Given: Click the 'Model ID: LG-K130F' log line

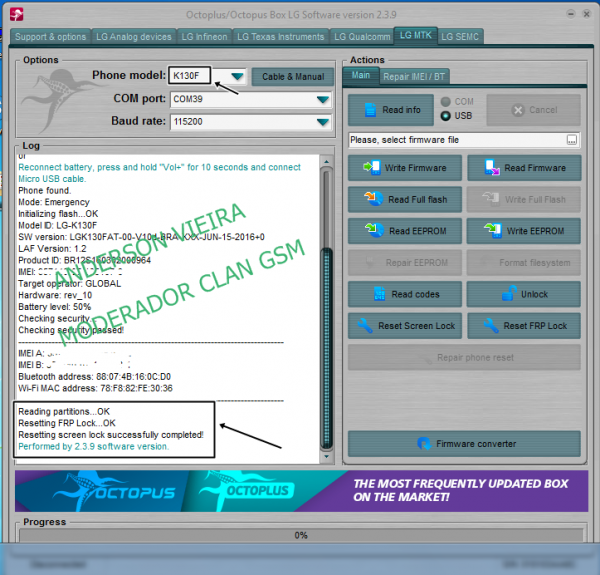Looking at the screenshot, I should pos(57,225).
